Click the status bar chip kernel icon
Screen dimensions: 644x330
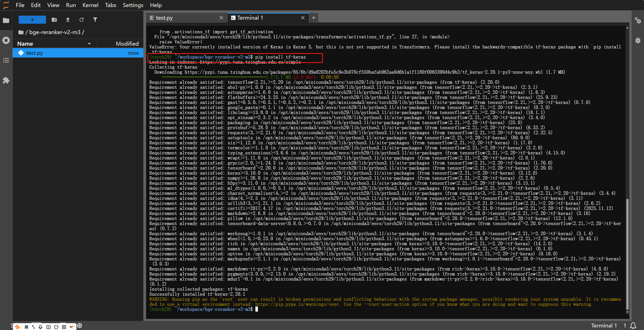[x=80, y=326]
